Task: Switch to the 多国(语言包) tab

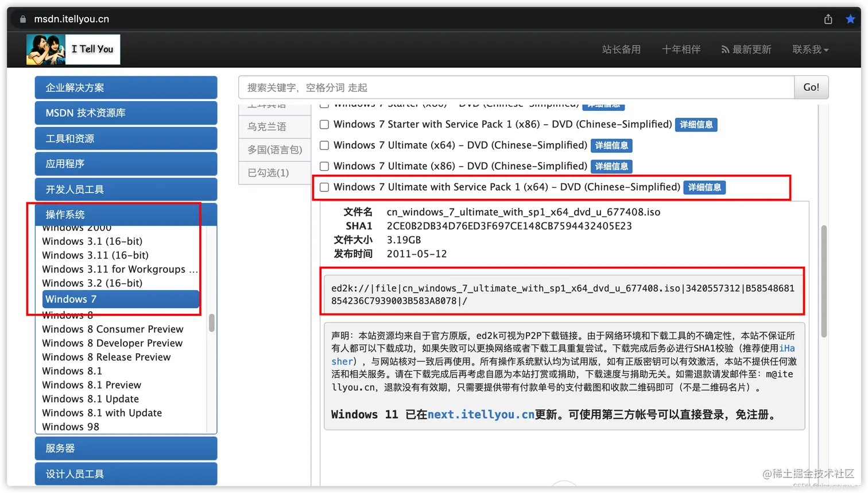Action: [275, 150]
